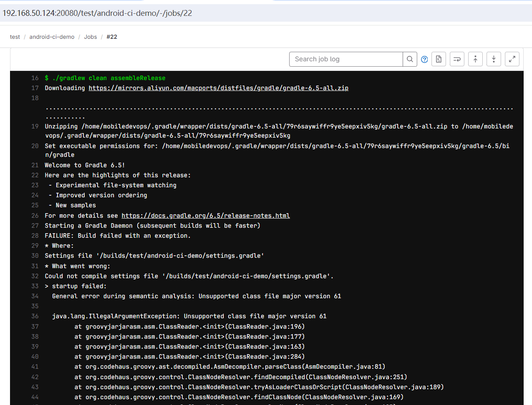Open the job log help icon
Image resolution: width=532 pixels, height=405 pixels.
pos(424,59)
